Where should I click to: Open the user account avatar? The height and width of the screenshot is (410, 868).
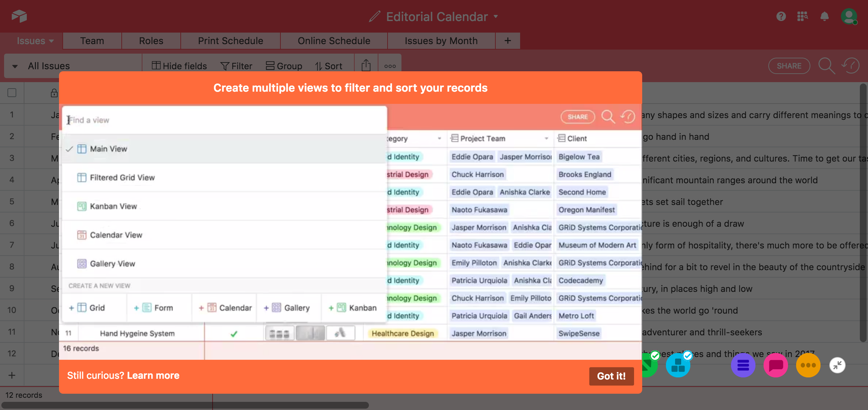click(x=849, y=16)
